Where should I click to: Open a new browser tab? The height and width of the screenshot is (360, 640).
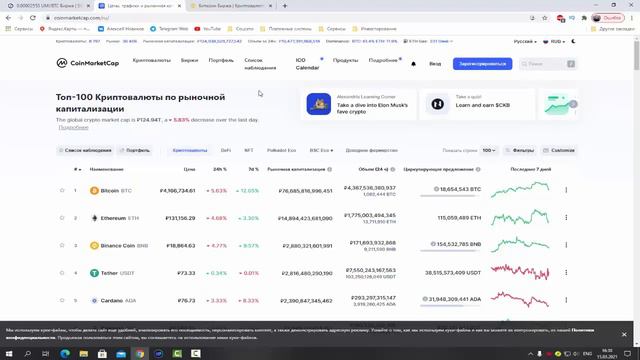285,6
